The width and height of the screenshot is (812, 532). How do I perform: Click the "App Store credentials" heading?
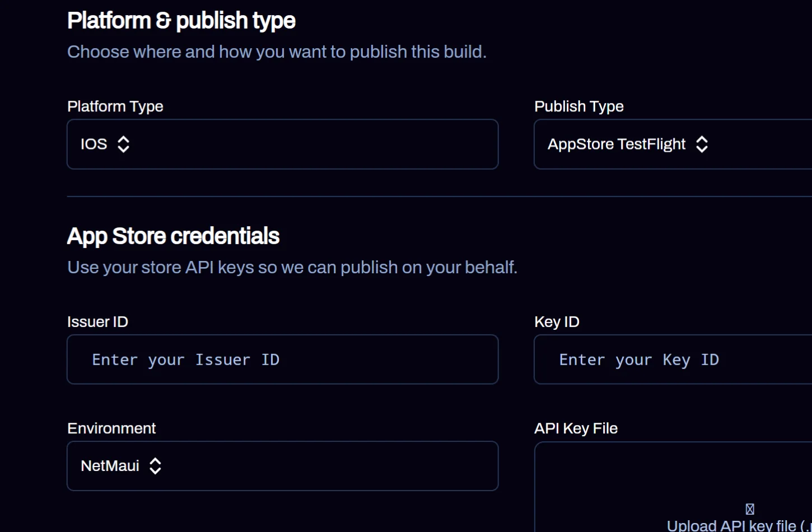pyautogui.click(x=173, y=236)
